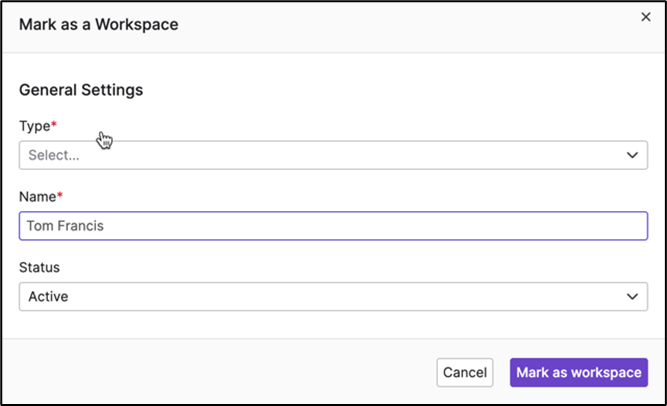Click the Type field label
667x406 pixels.
tap(35, 126)
